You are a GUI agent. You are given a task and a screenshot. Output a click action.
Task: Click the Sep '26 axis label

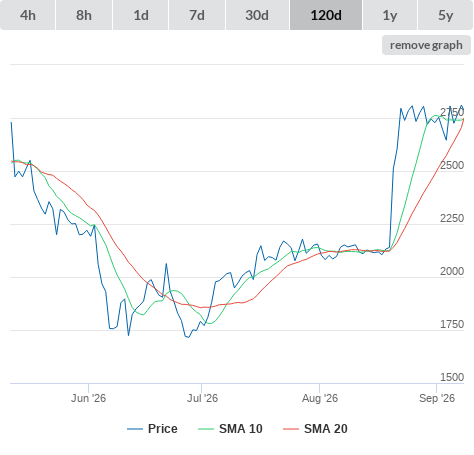tap(437, 398)
